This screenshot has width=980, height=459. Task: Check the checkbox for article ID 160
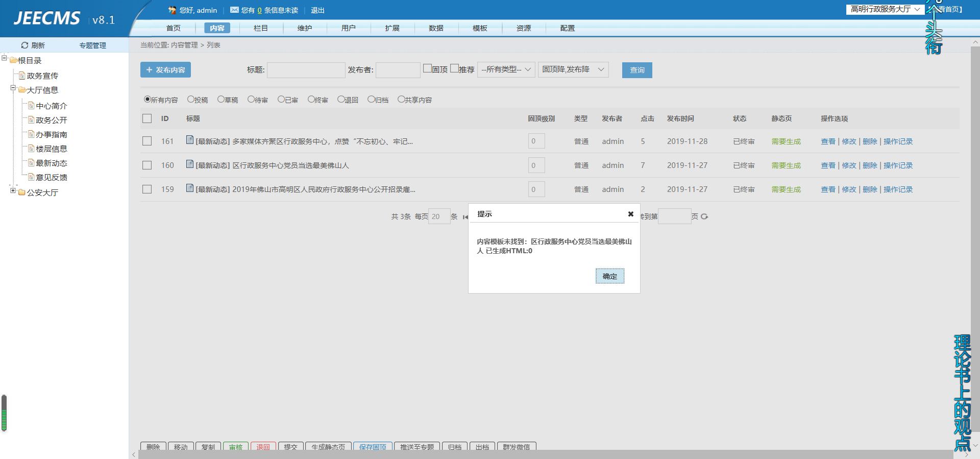(147, 165)
